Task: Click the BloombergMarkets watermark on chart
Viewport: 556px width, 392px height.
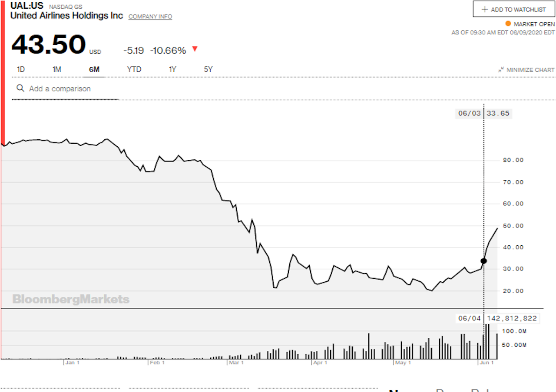Action: [x=71, y=299]
